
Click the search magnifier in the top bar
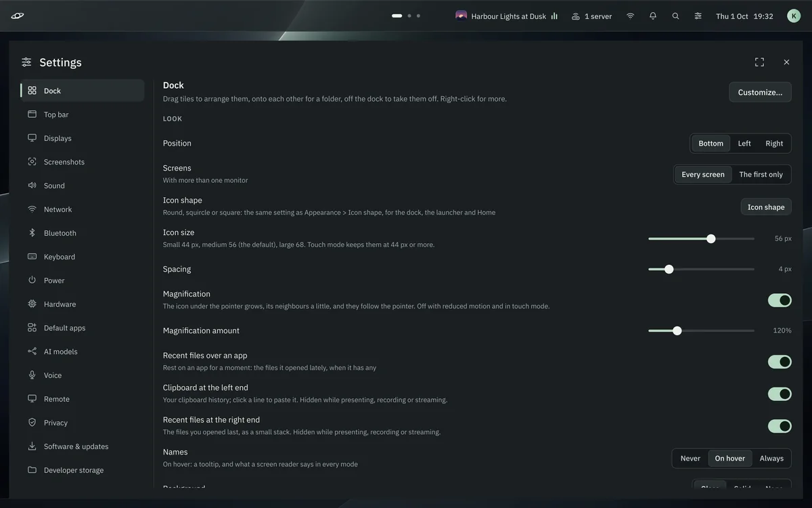click(675, 16)
